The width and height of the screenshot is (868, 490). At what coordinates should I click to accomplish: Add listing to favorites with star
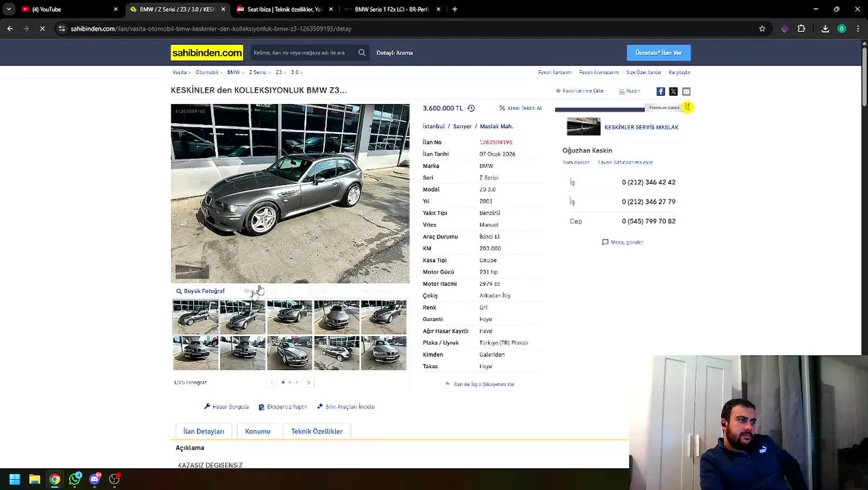pyautogui.click(x=579, y=91)
